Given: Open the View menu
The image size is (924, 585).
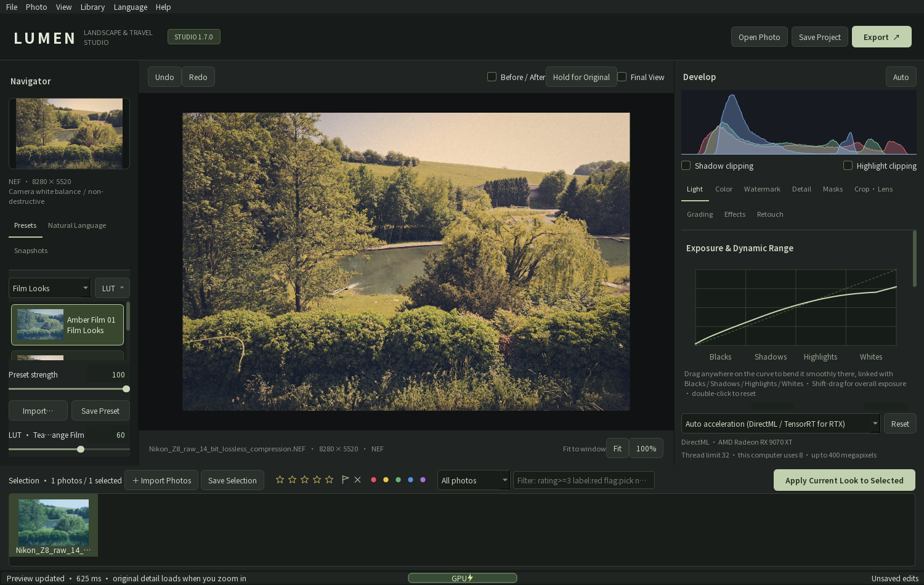Looking at the screenshot, I should (63, 7).
